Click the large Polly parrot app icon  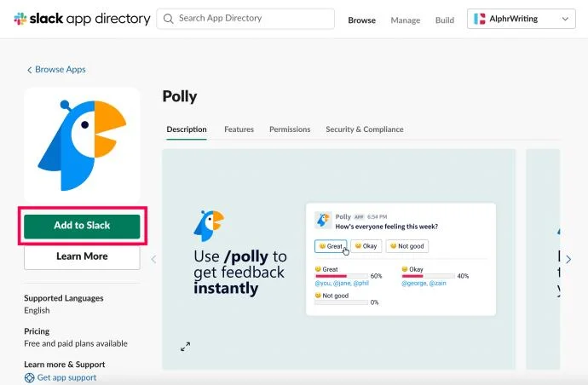point(82,145)
